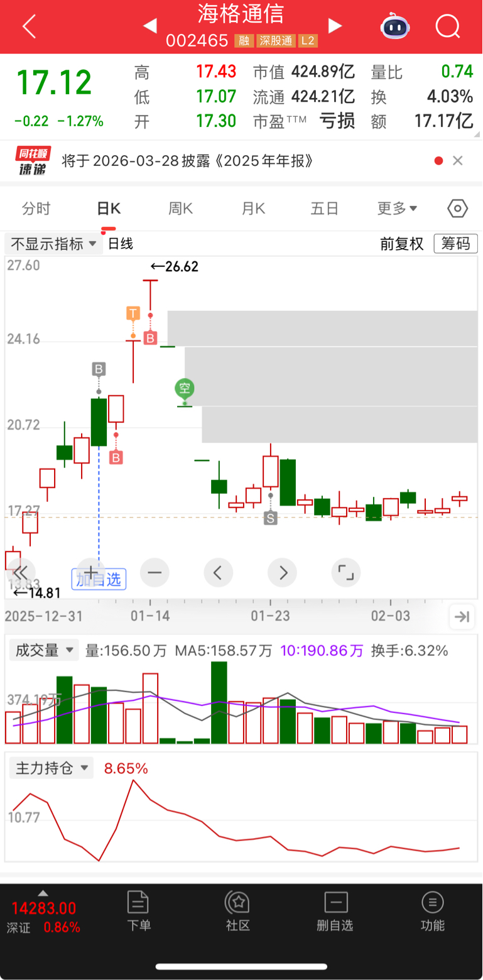
Task: Tap the 深证 index value 14283.00
Action: pyautogui.click(x=43, y=908)
